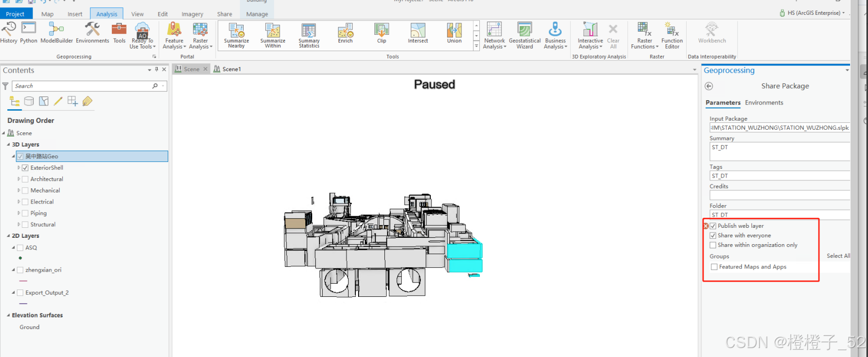Launch the Geostatistical Wizard
Screen dimensions: 868x357
[525, 35]
